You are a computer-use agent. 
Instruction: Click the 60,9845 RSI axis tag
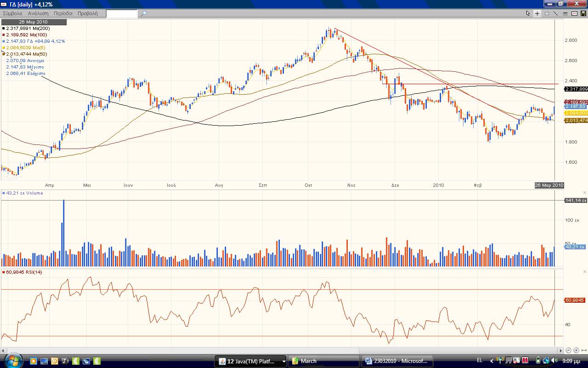click(575, 300)
